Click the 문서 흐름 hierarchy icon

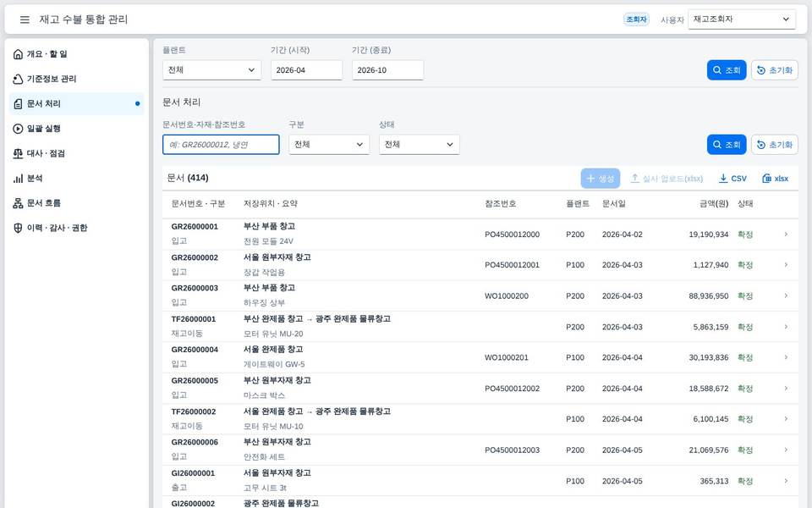click(x=18, y=203)
